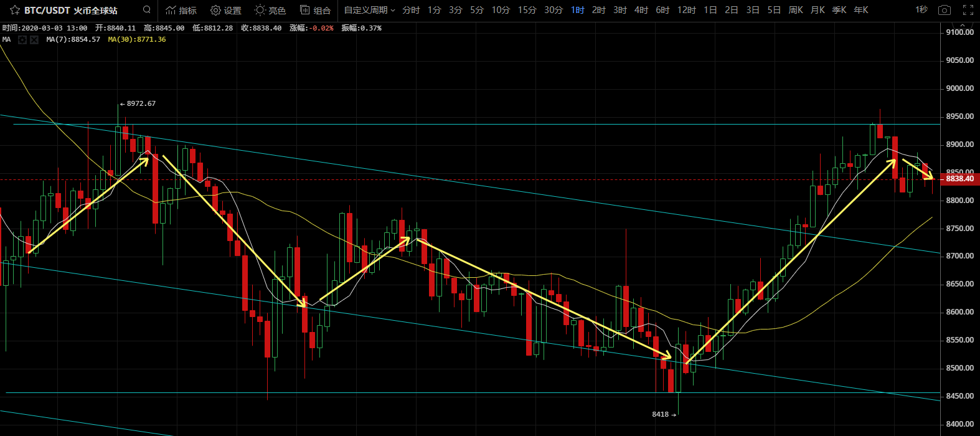Viewport: 980px width, 436px height.
Task: Expand the 自定义周期 custom period dropdown
Action: (370, 10)
